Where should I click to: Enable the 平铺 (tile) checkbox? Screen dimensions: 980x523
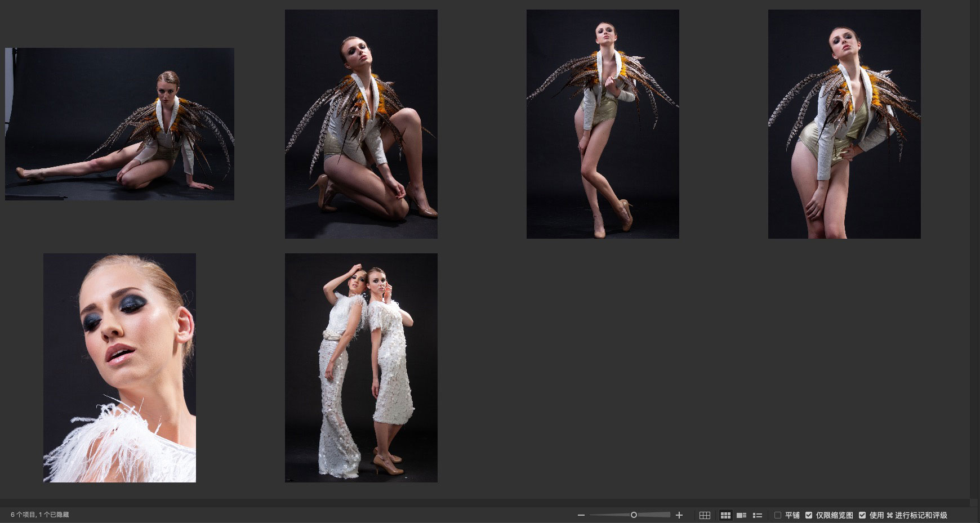(778, 515)
